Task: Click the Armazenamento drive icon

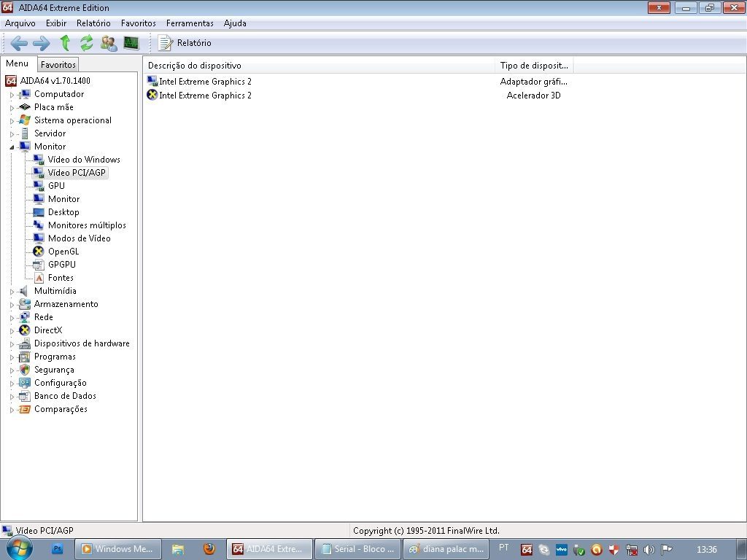Action: (24, 304)
